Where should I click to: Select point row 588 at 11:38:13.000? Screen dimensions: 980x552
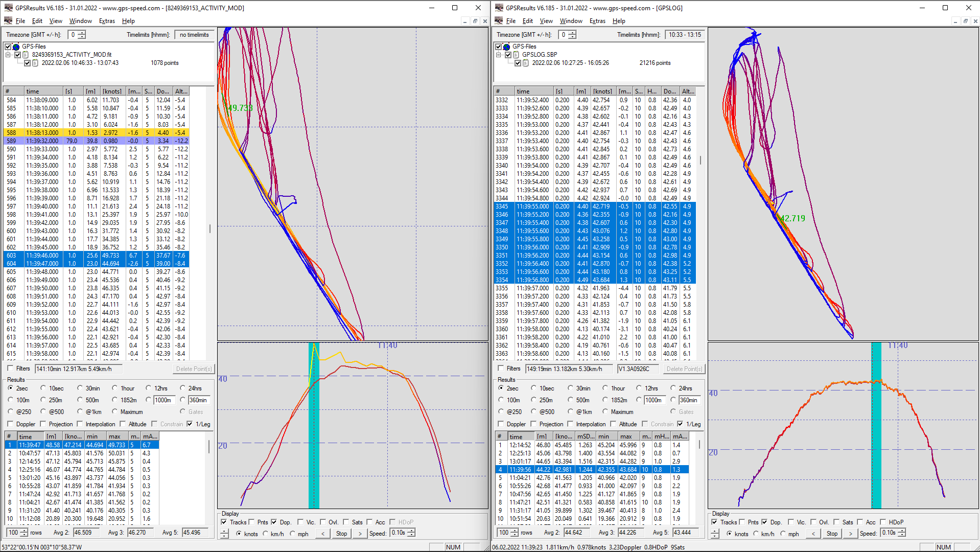(97, 133)
